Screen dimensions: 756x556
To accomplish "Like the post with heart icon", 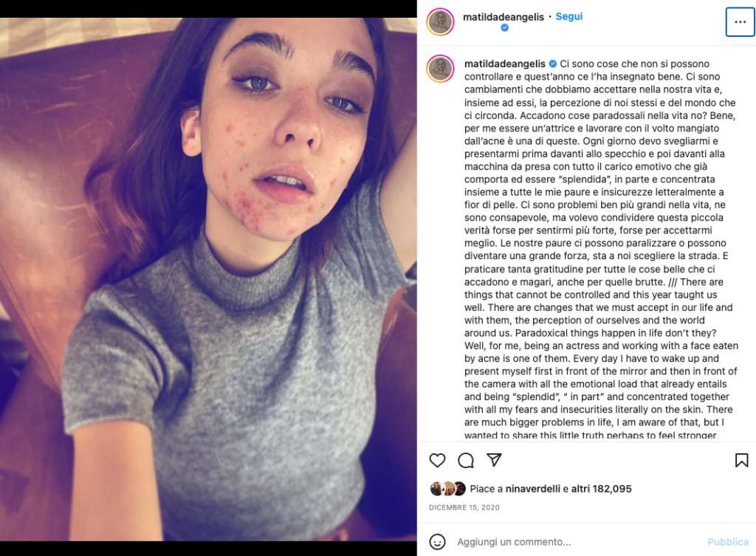I will (x=437, y=461).
